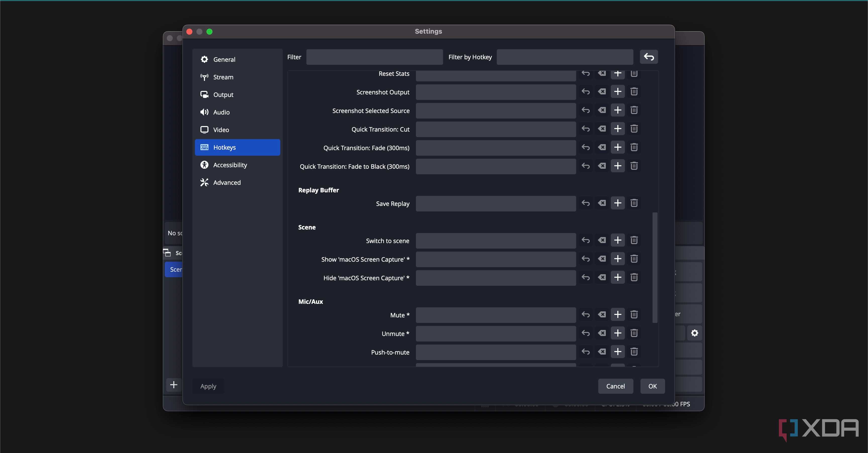The width and height of the screenshot is (868, 453).
Task: Open the Stream settings section
Action: [237, 77]
